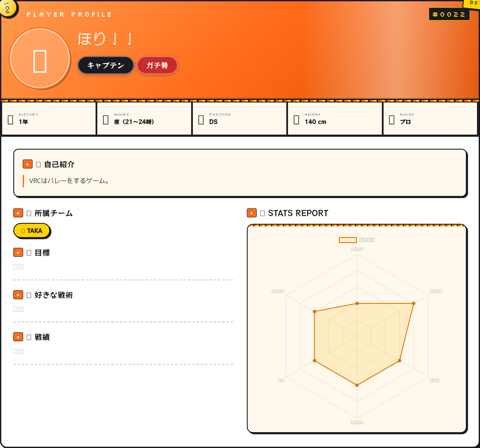The image size is (480, 448).
Task: Click the ガチ勢 red badge
Action: tap(157, 65)
